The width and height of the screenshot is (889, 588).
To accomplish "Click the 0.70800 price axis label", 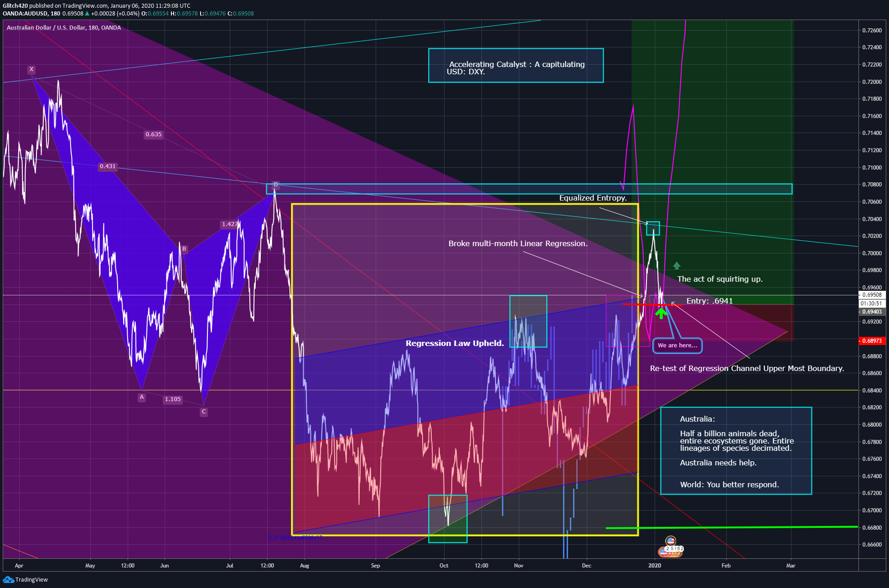I will pos(872,185).
